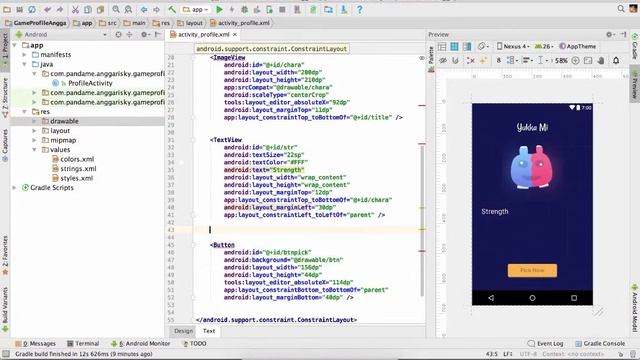This screenshot has height=360, width=640.
Task: Click the green Run app button
Action: click(x=220, y=9)
